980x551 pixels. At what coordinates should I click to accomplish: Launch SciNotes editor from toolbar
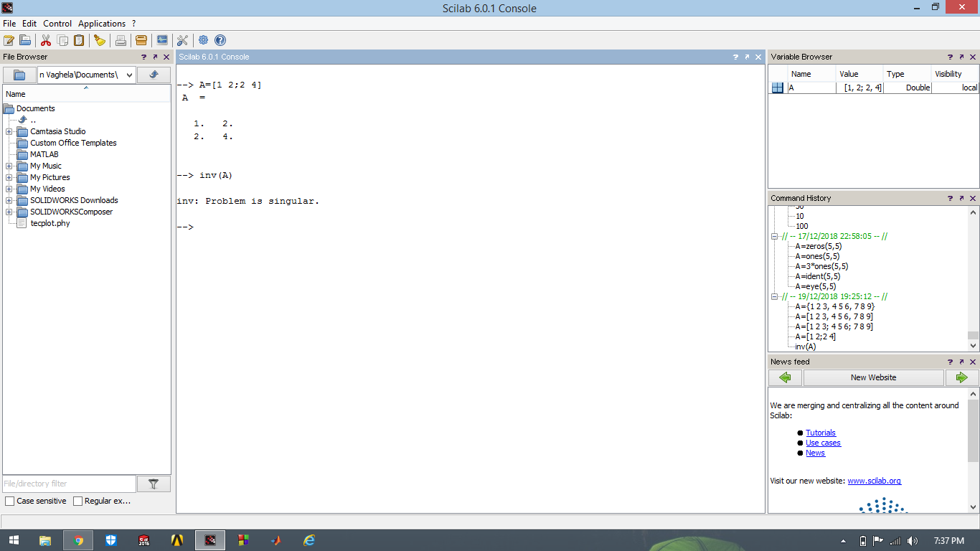pos(9,40)
